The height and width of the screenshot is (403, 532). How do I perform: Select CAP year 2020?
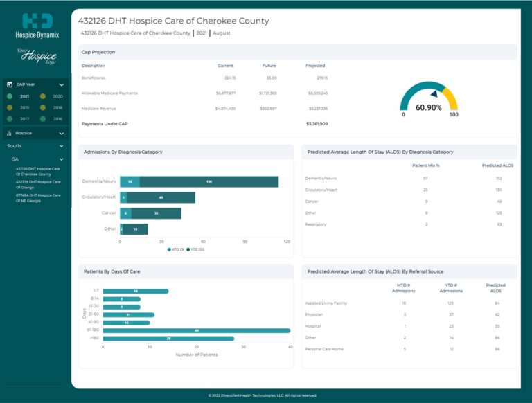[x=51, y=96]
